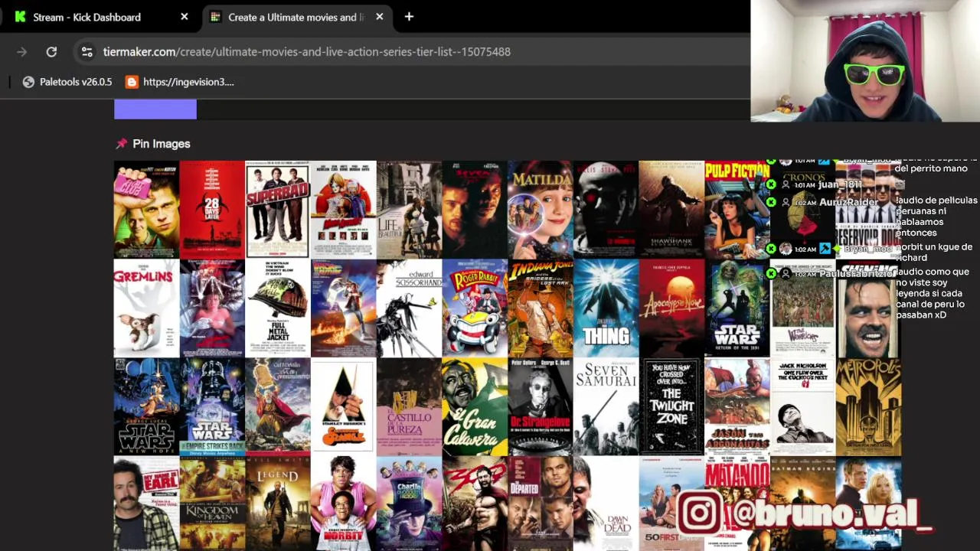The height and width of the screenshot is (551, 980).
Task: Select The Twilight Zone poster
Action: [x=671, y=407]
